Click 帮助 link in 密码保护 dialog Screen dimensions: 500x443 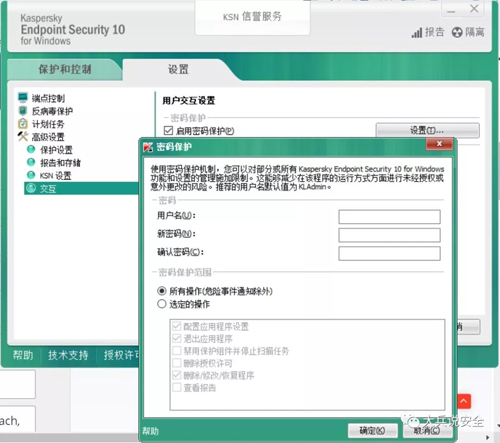pyautogui.click(x=150, y=431)
